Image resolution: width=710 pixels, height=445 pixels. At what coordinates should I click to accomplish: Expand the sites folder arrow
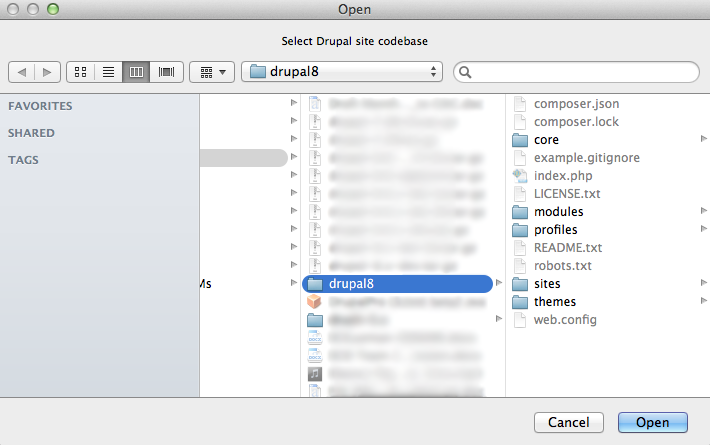click(704, 282)
